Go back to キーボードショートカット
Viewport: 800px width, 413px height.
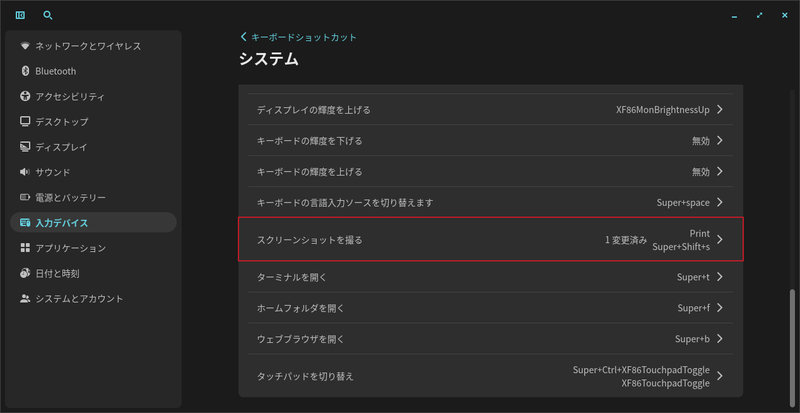pyautogui.click(x=298, y=37)
